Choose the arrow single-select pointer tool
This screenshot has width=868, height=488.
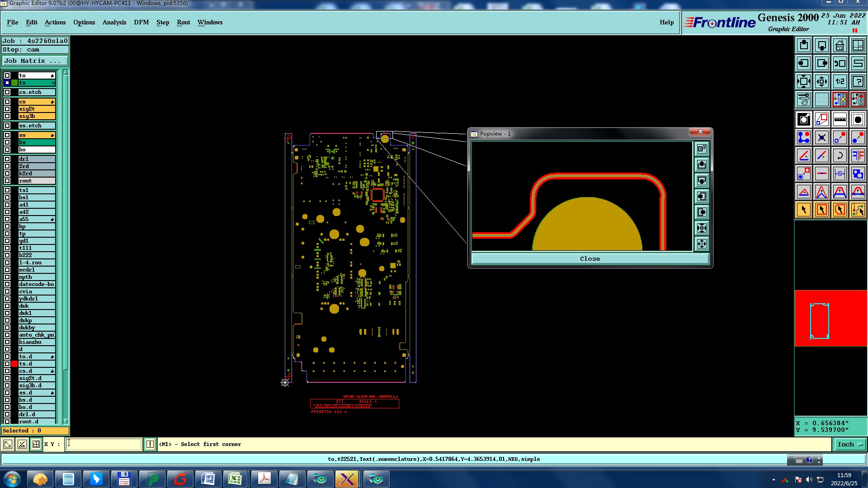point(803,210)
